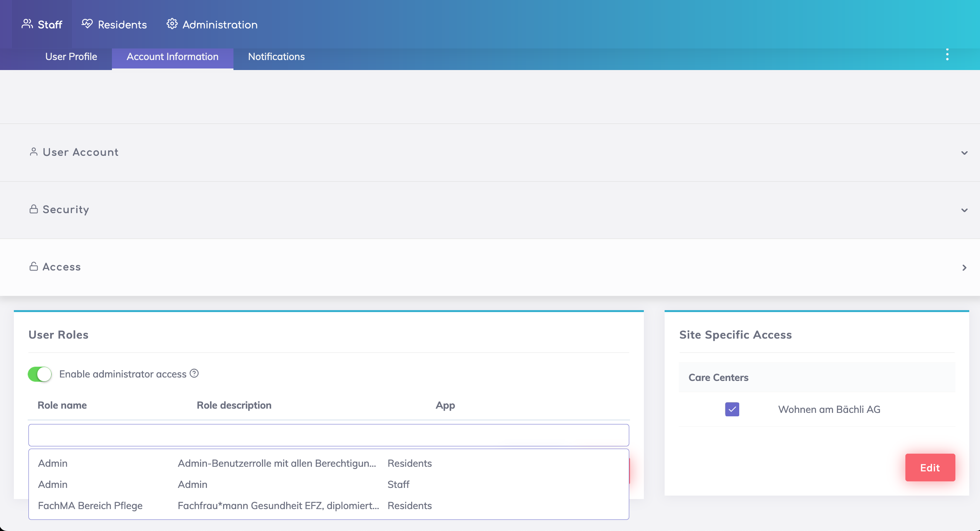Click the role search input field

(x=328, y=435)
